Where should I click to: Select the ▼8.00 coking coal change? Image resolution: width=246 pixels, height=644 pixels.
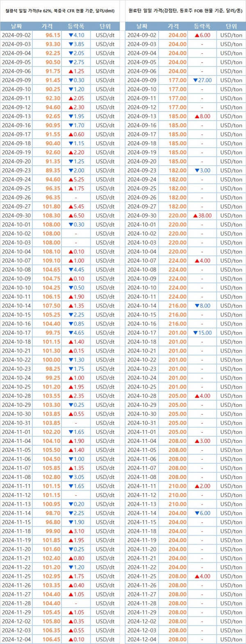(203, 306)
